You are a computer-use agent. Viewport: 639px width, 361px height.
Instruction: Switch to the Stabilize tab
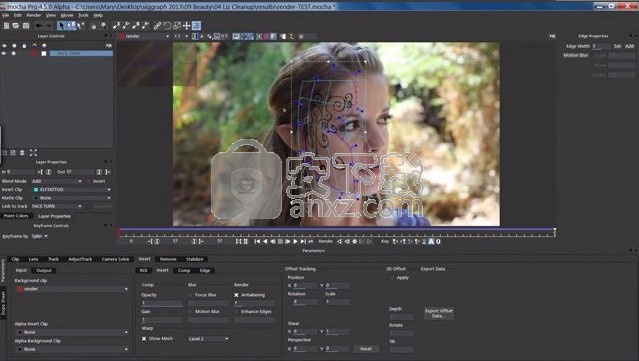pyautogui.click(x=194, y=259)
